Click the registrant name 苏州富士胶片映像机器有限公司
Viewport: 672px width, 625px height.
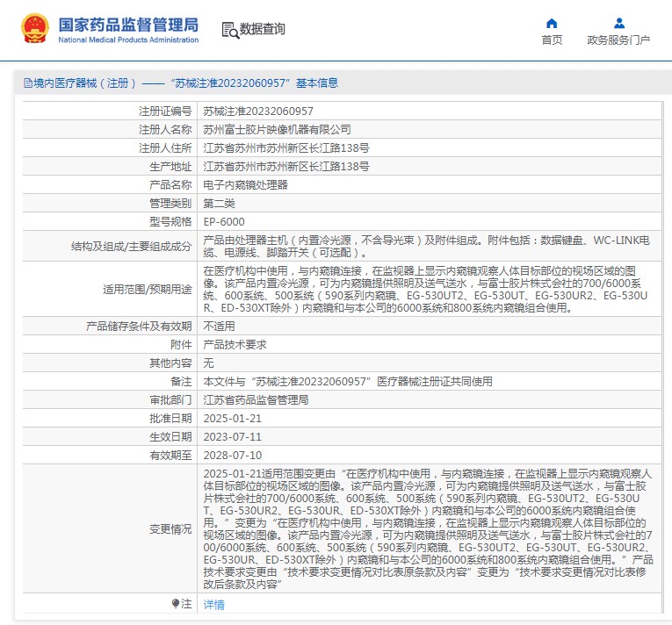pos(277,130)
